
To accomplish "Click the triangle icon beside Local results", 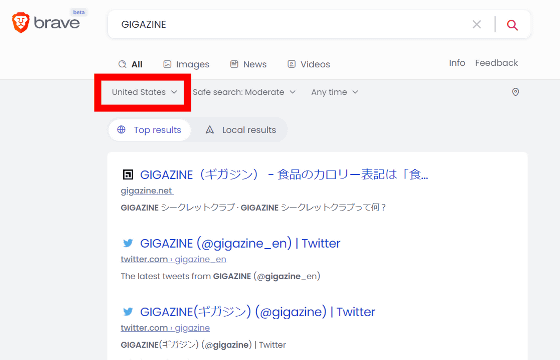I will [x=210, y=130].
